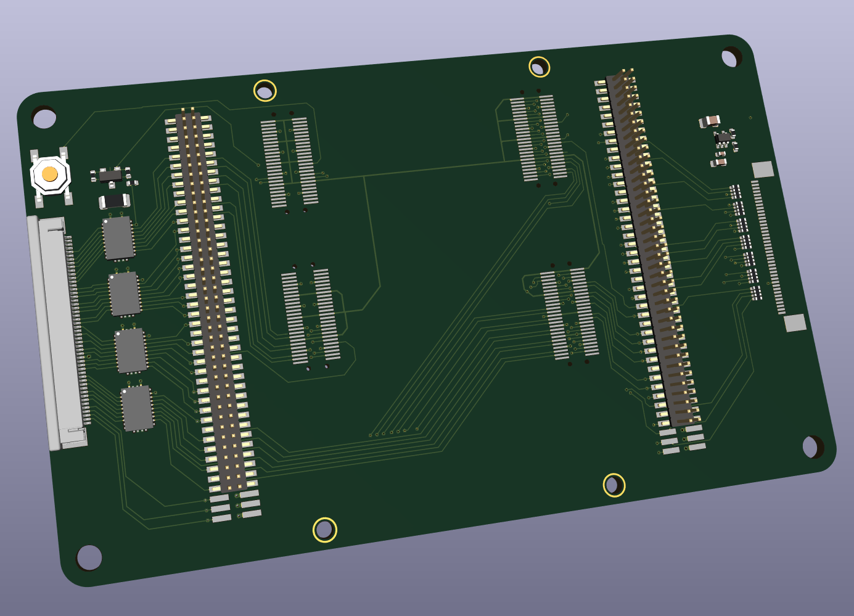Select the bottom-left corner mounting hole
Viewport: 854px width, 616px height.
click(x=89, y=557)
